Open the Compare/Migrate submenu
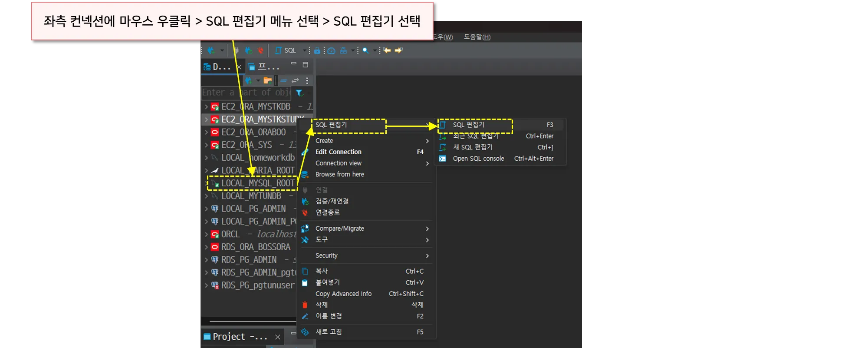Viewport: 868px width, 348px height. (x=366, y=229)
